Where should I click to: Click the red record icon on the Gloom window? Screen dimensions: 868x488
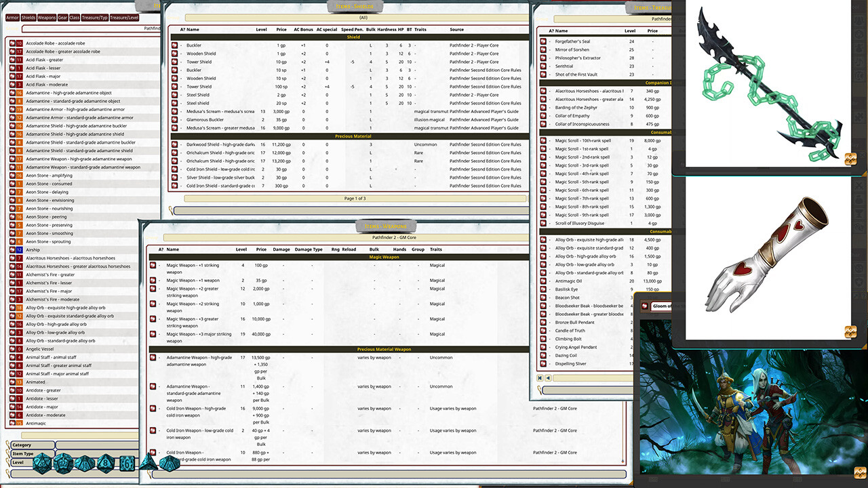click(x=644, y=306)
